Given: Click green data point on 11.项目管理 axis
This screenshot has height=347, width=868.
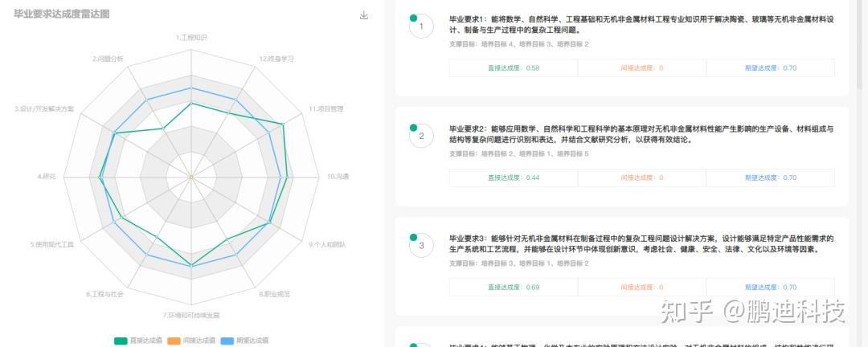Looking at the screenshot, I should (x=283, y=125).
